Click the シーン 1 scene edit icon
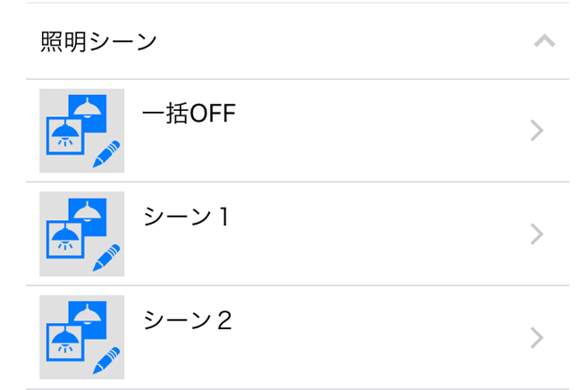This screenshot has height=390, width=588. coord(82,234)
